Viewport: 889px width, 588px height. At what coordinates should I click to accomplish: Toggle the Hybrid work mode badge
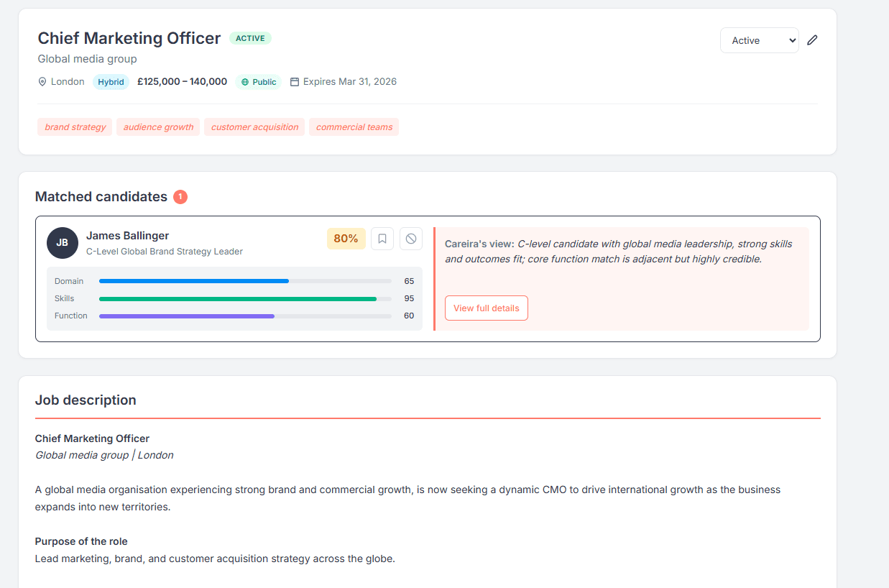click(x=111, y=81)
